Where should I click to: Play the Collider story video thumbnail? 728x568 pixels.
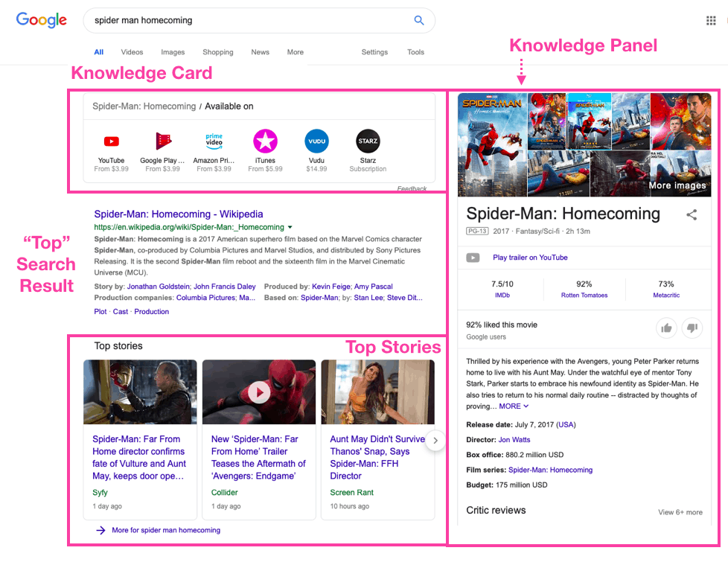pos(259,392)
